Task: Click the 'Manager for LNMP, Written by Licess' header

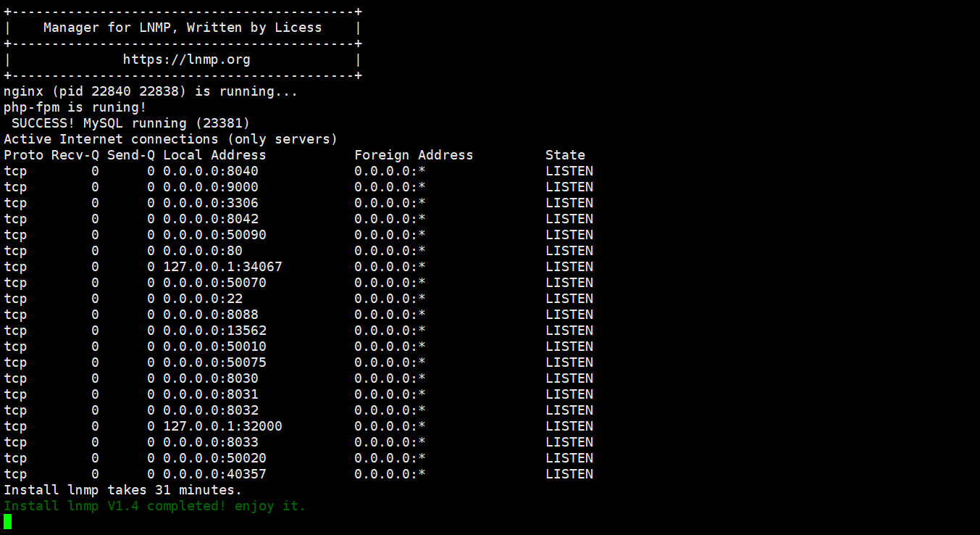Action: (182, 28)
